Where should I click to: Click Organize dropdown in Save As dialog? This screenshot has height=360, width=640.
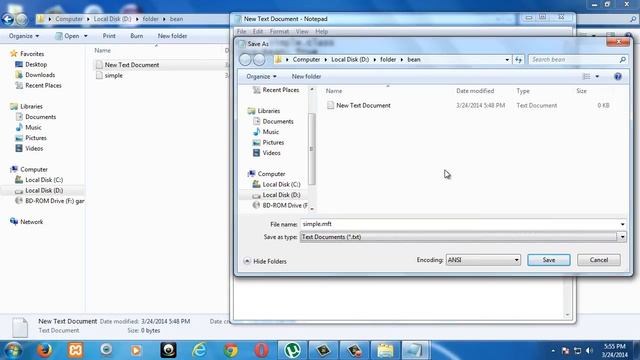(x=261, y=76)
